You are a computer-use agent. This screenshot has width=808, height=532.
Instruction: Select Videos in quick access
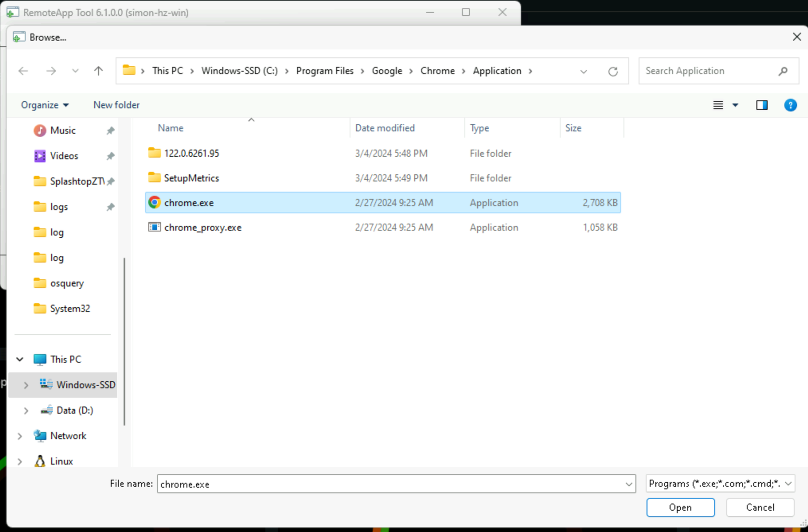64,156
